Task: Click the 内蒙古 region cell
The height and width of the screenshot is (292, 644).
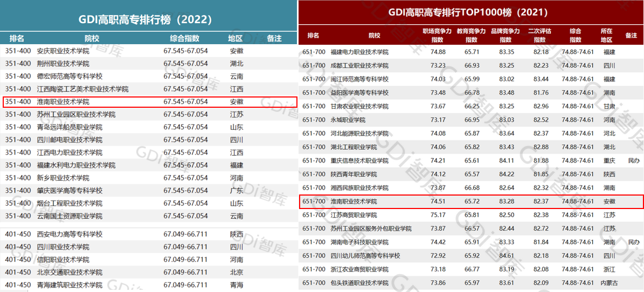Action: tap(610, 283)
